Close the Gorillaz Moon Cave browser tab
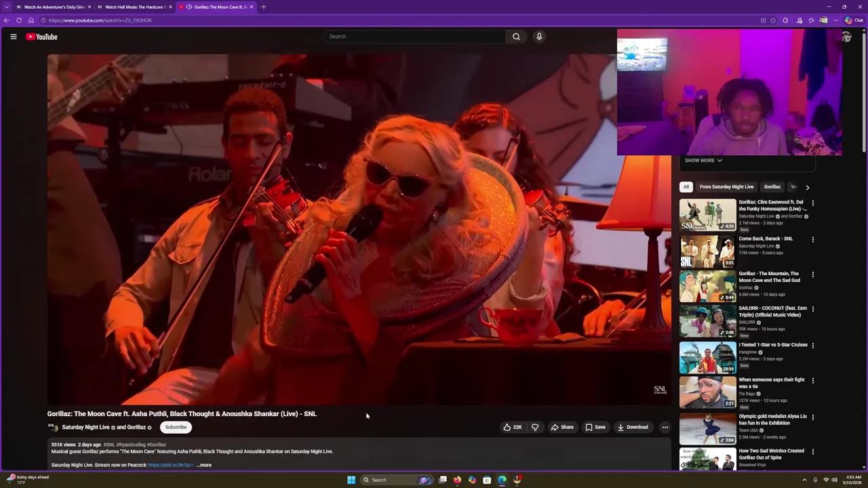 [252, 7]
